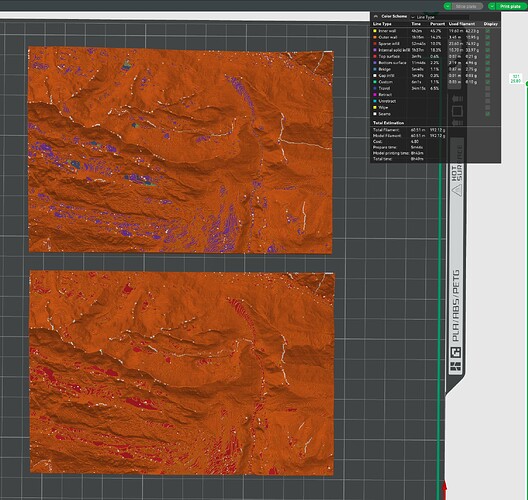Click the Print plate button
Viewport: 528px width, 500px height.
tap(510, 6)
